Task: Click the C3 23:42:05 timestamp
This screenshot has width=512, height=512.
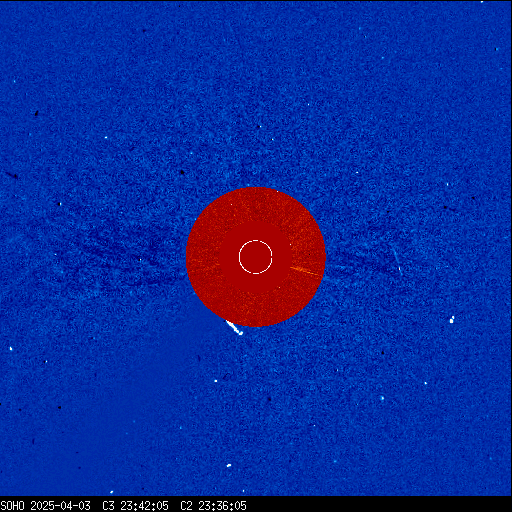Action: click(135, 506)
